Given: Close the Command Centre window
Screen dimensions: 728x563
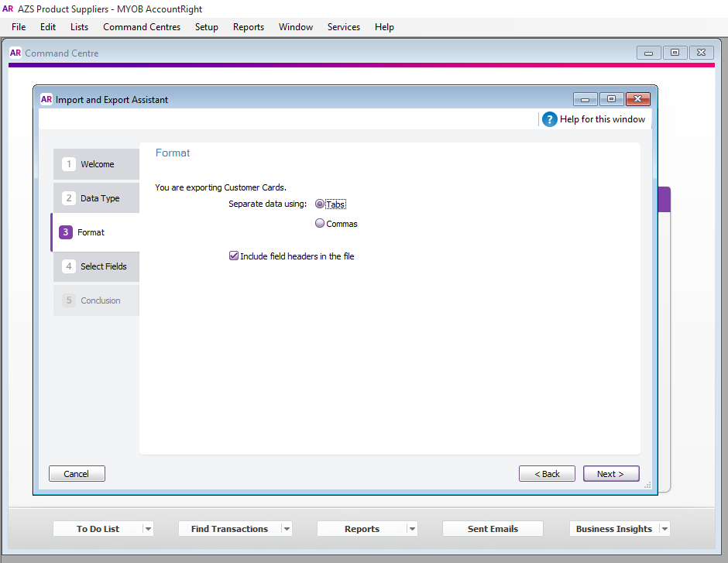Looking at the screenshot, I should (x=702, y=53).
